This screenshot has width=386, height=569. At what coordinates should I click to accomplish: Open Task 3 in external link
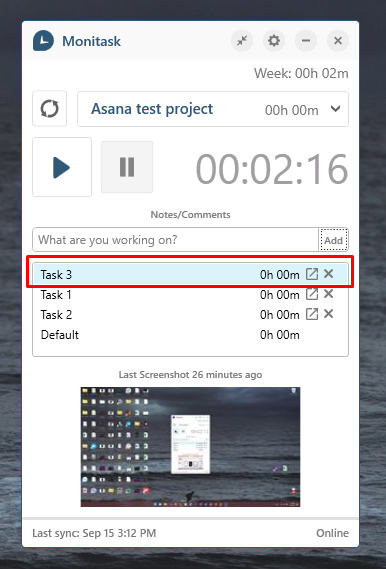tap(312, 274)
